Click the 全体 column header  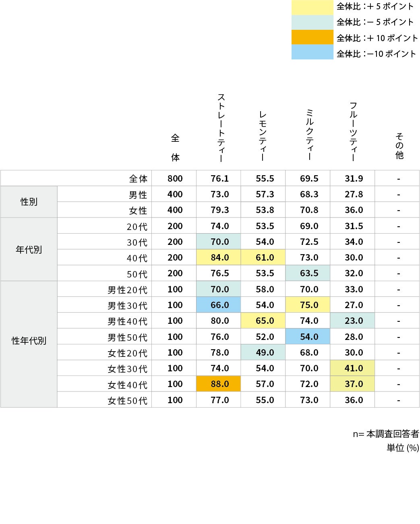(x=175, y=147)
